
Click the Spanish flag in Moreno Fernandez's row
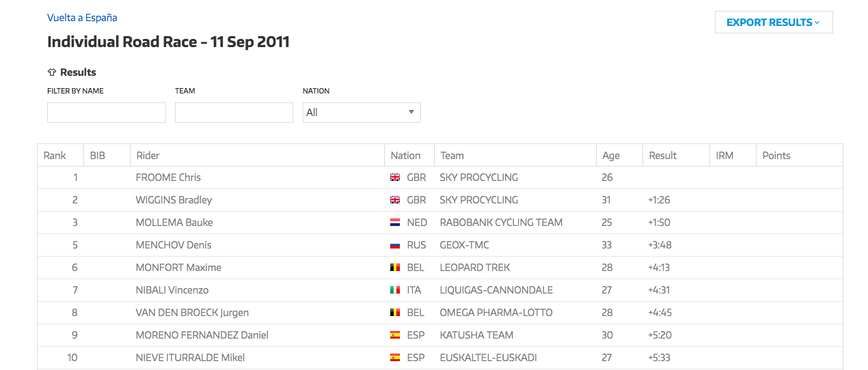coord(395,335)
